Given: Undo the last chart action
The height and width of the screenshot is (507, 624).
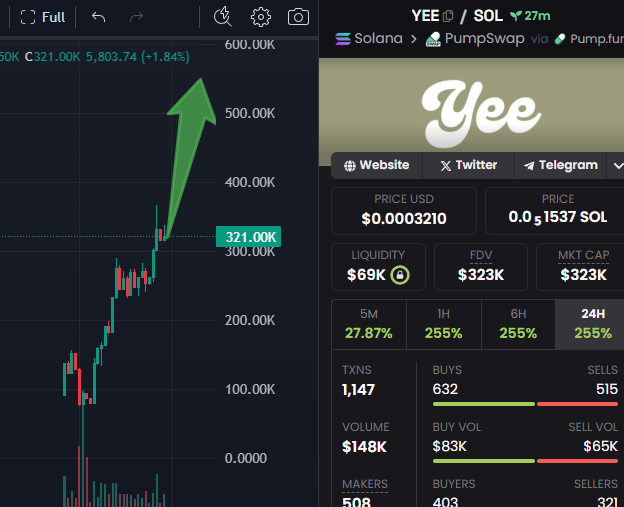Looking at the screenshot, I should point(98,17).
